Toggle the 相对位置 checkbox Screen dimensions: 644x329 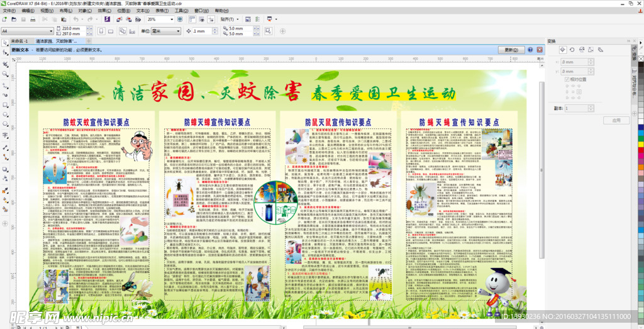point(567,80)
